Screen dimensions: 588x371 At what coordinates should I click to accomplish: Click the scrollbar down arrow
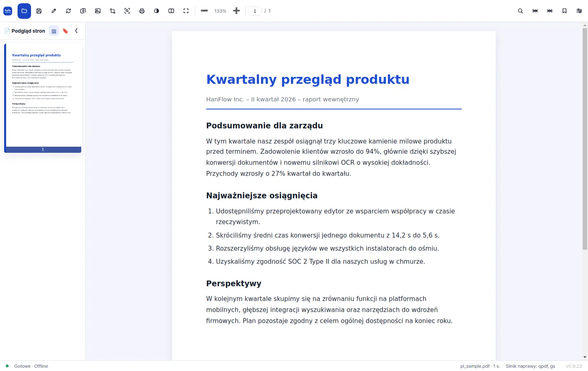coord(585,357)
